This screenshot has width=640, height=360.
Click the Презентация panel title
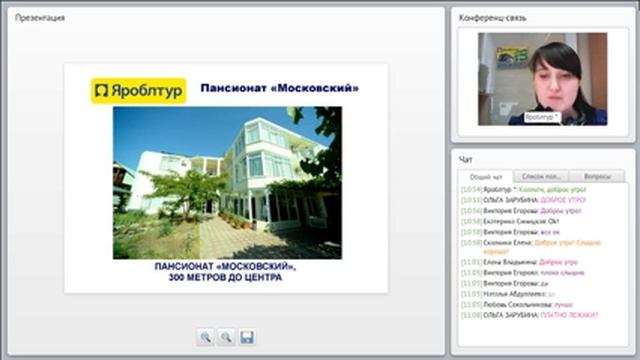coord(40,18)
